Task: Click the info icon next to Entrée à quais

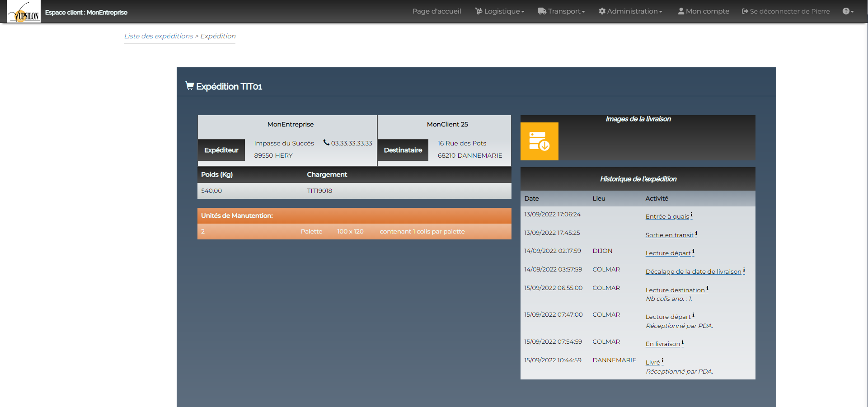Action: click(x=691, y=215)
